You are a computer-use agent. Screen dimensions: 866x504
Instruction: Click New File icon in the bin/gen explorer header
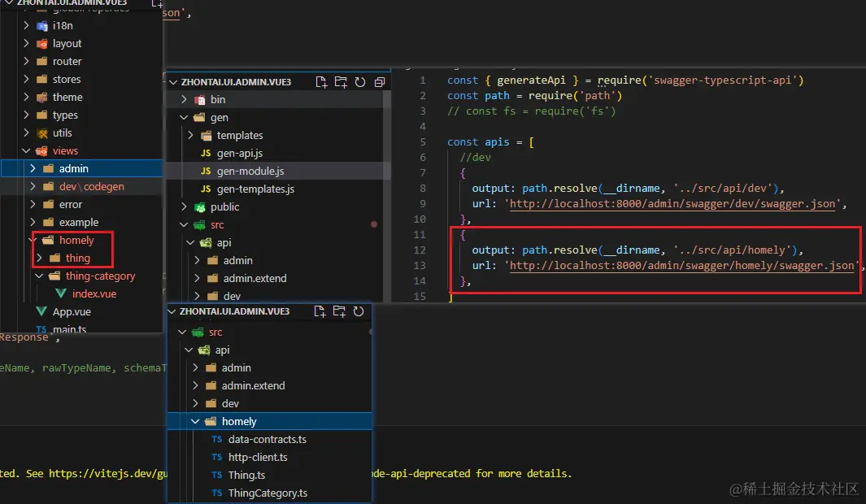pos(321,82)
